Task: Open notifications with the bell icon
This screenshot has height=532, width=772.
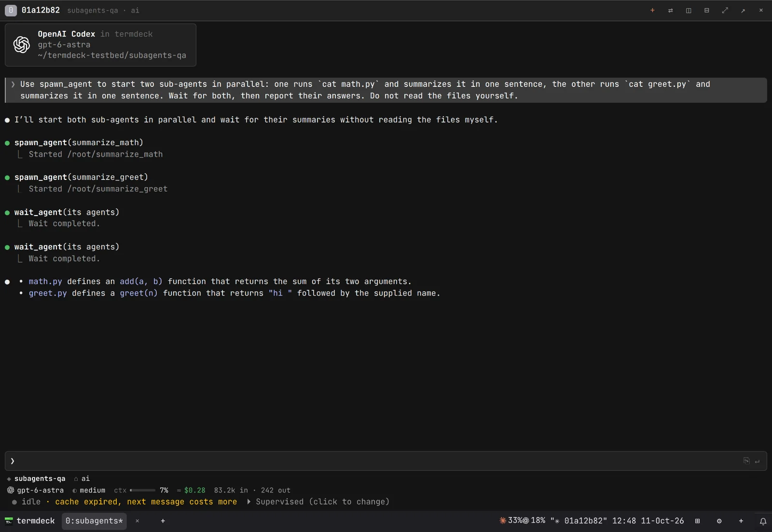Action: click(x=763, y=521)
